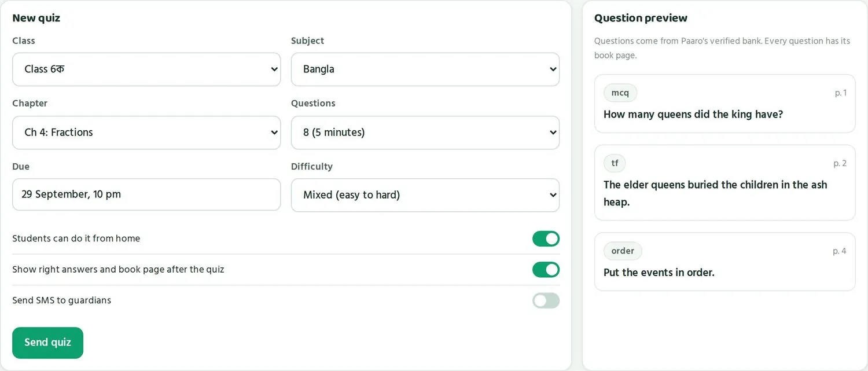Click the p. 1 page reference
This screenshot has width=868, height=371.
(841, 93)
